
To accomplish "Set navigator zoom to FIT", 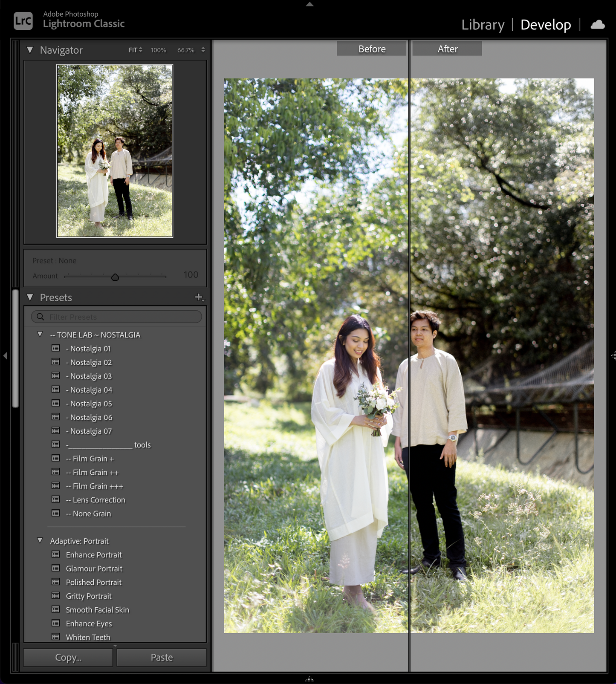I will [133, 50].
